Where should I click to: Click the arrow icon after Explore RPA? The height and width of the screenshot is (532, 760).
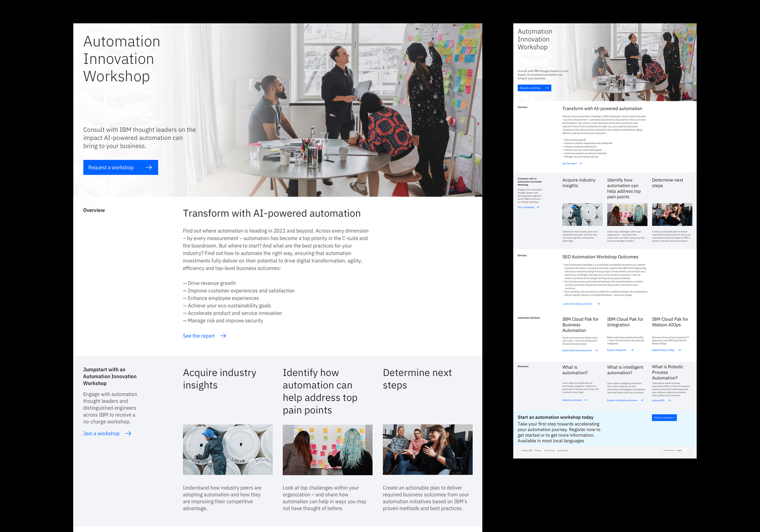pos(669,400)
